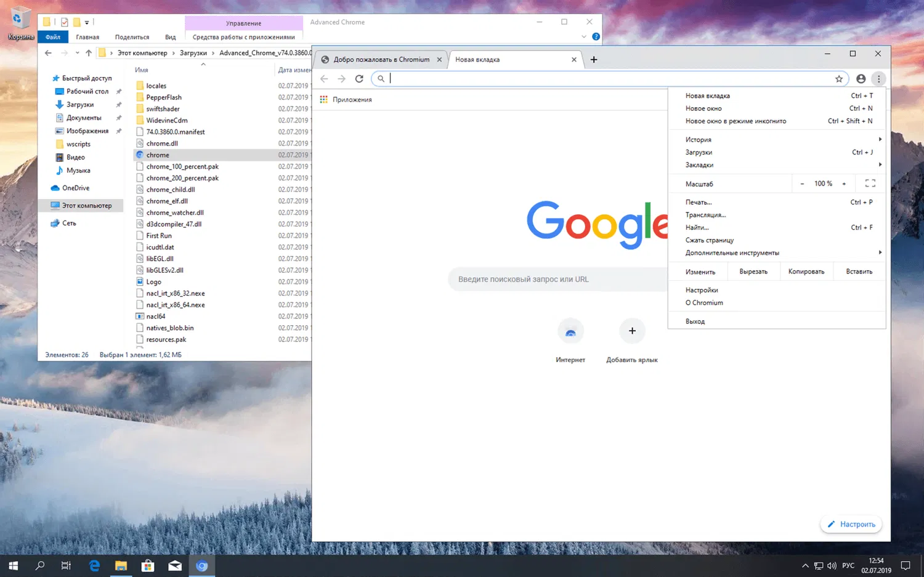Click the Настроить customize button
924x577 pixels.
click(x=851, y=524)
